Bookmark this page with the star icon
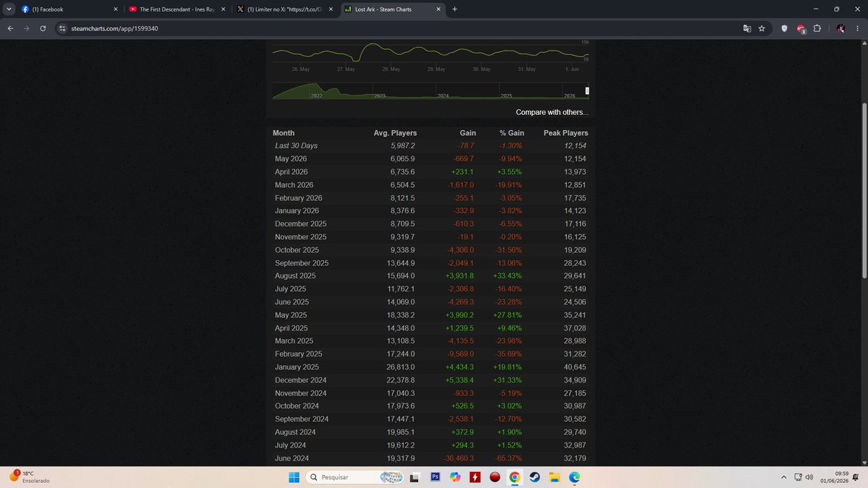 762,28
